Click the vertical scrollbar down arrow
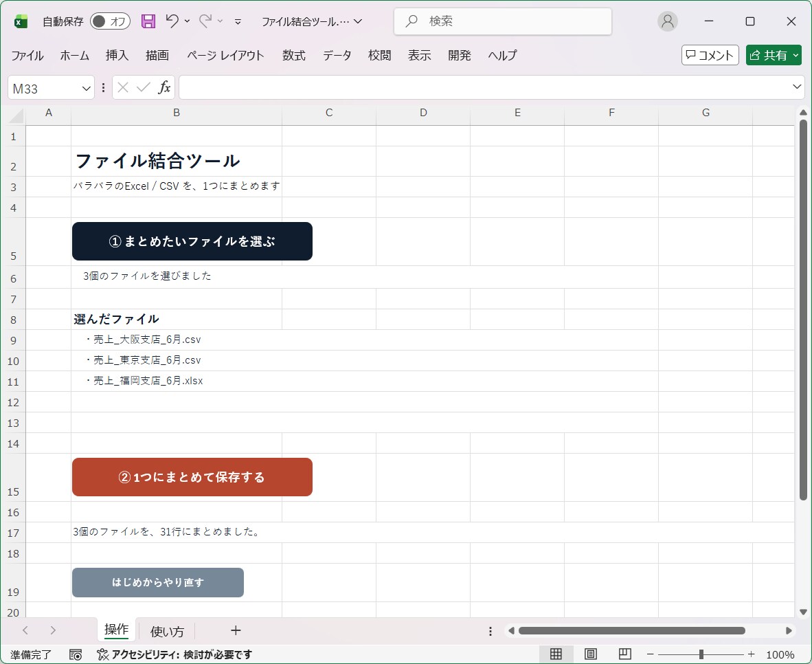812x664 pixels. (x=803, y=612)
